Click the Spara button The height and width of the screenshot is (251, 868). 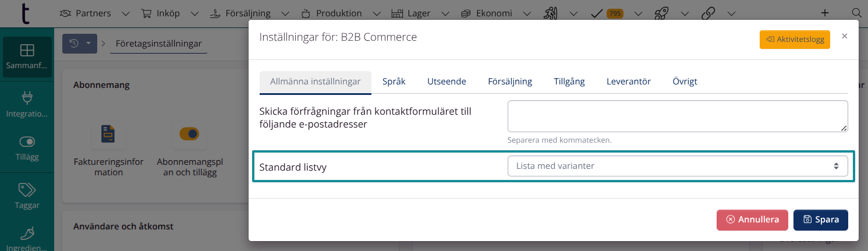(x=821, y=220)
